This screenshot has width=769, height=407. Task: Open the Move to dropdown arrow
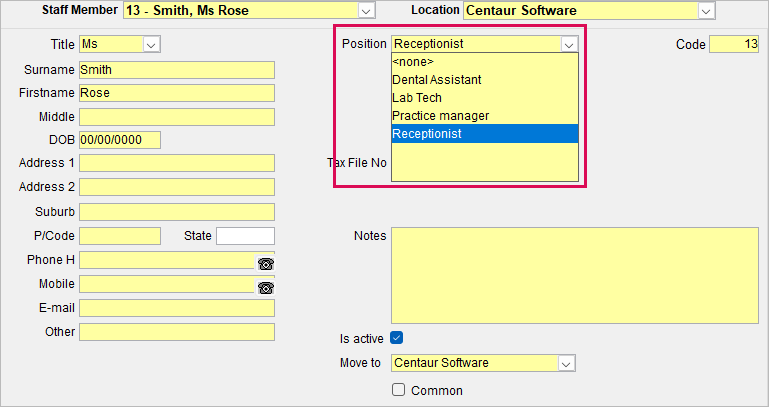566,363
